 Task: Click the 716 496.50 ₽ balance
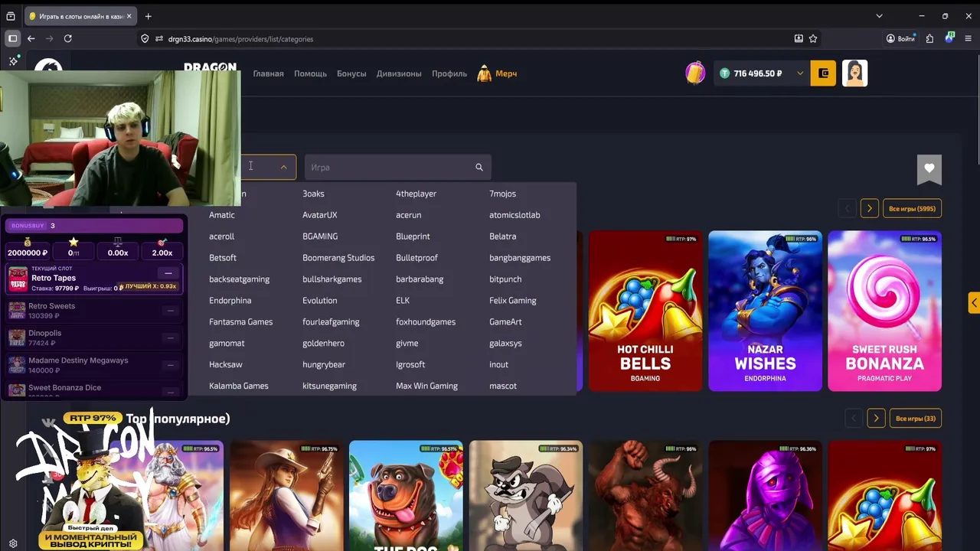[757, 73]
